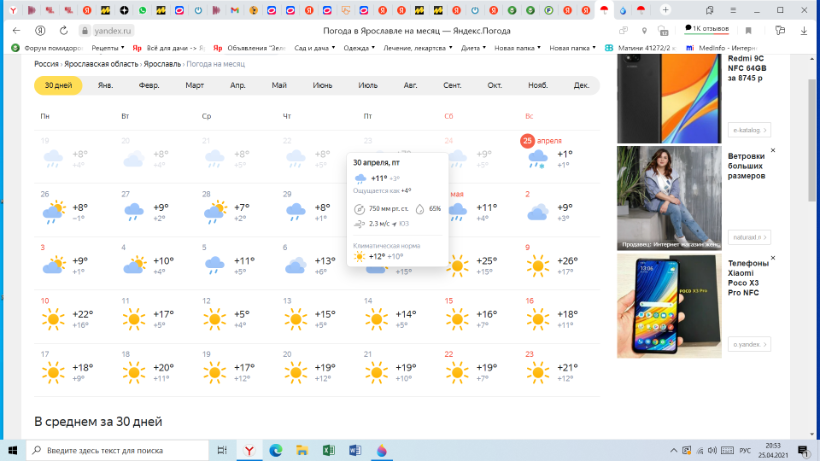The width and height of the screenshot is (820, 461).
Task: Expand the Рецепты bookmarks folder
Action: (106, 48)
